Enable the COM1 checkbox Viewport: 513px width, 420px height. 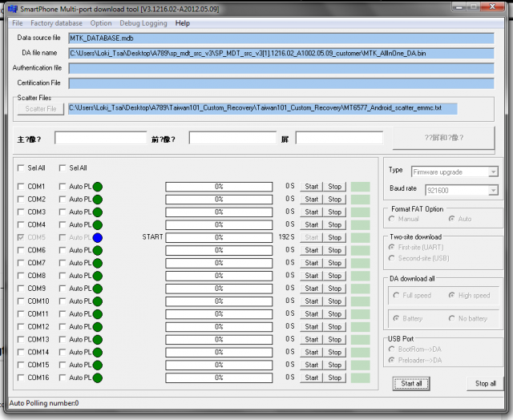point(21,187)
